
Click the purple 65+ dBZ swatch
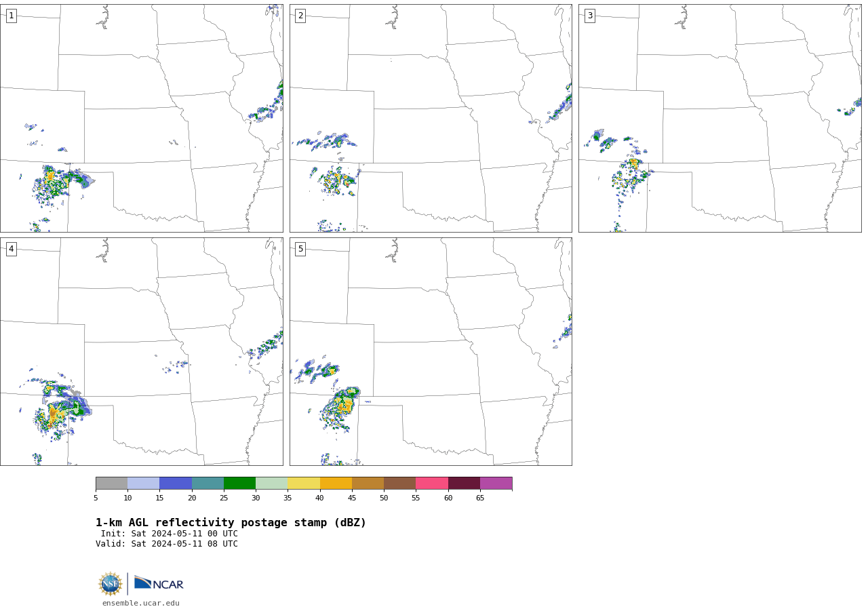496,483
